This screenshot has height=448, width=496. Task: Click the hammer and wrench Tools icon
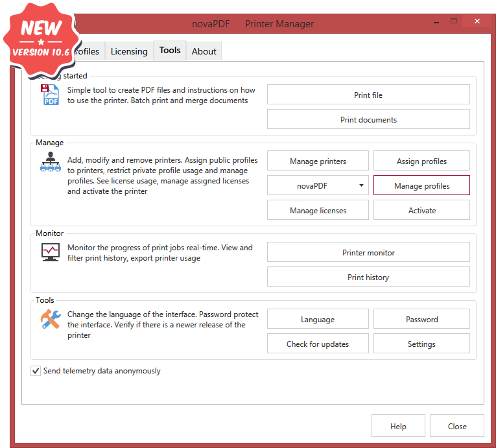point(51,319)
